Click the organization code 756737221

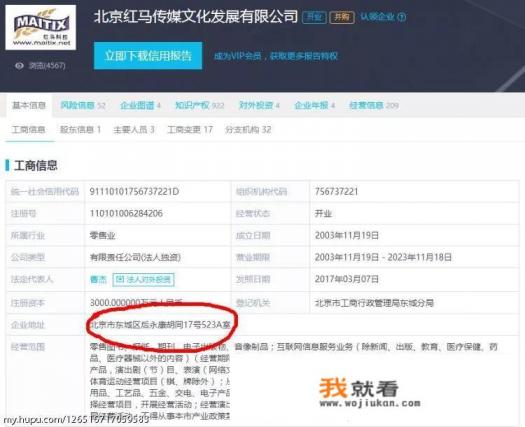(336, 192)
